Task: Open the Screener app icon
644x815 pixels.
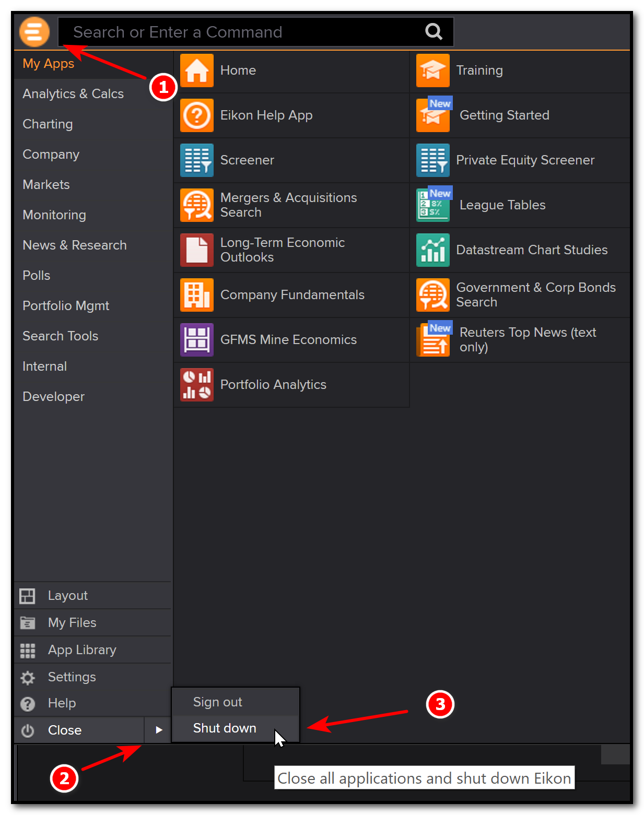Action: point(197,160)
